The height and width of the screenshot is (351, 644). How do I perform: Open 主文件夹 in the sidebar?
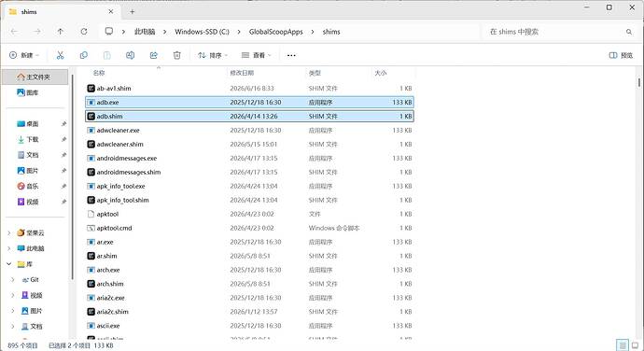coord(35,77)
